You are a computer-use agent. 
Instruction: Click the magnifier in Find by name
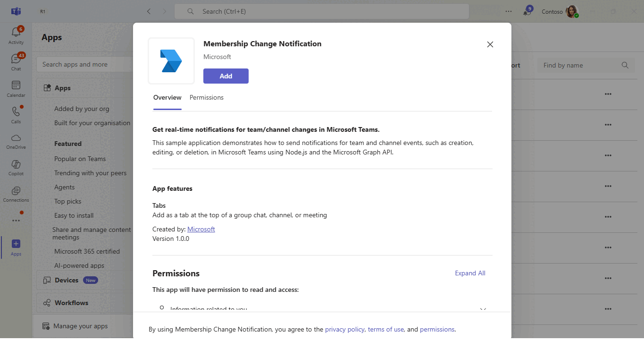625,66
